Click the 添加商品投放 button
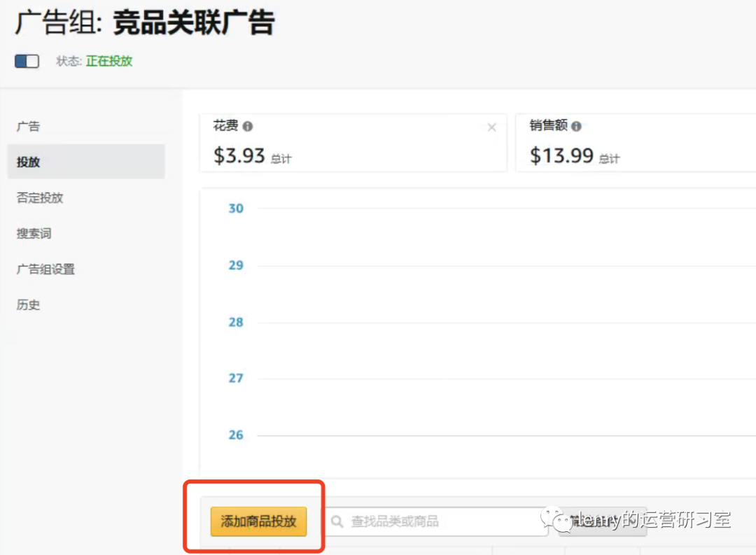Image resolution: width=756 pixels, height=555 pixels. tap(258, 521)
